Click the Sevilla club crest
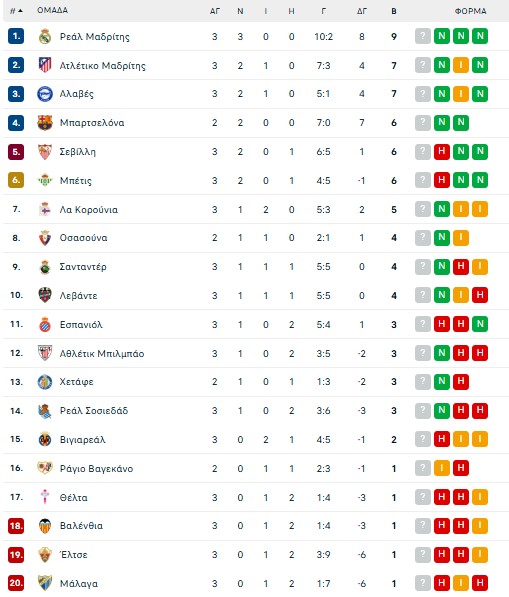The width and height of the screenshot is (509, 597). [45, 152]
